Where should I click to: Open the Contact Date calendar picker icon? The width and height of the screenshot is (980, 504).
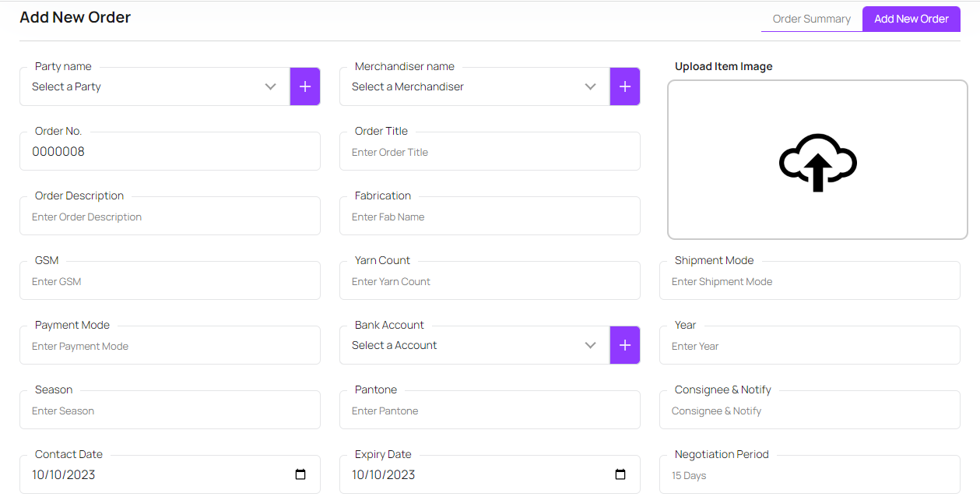(300, 474)
